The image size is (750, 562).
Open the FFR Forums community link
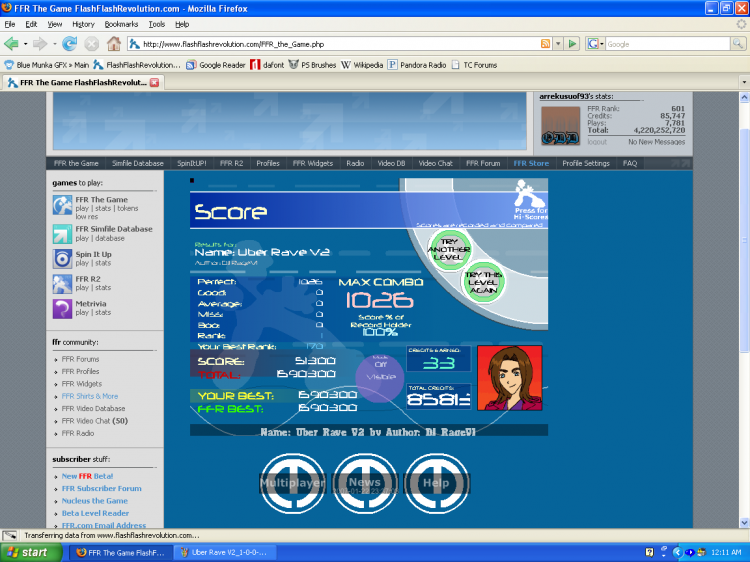[x=80, y=359]
